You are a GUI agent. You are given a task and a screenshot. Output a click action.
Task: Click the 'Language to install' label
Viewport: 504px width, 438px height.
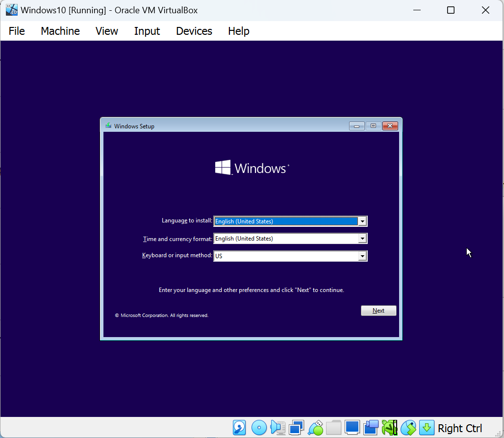coord(187,220)
